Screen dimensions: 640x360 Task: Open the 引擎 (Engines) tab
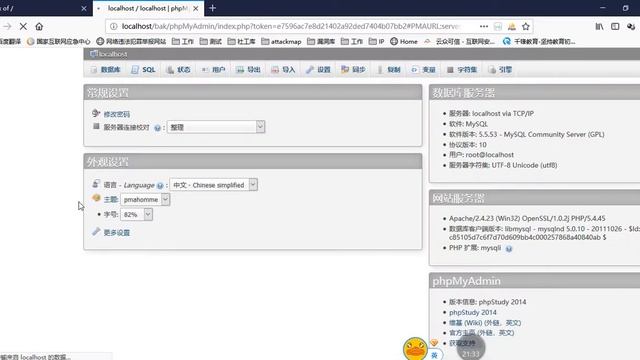click(x=500, y=70)
